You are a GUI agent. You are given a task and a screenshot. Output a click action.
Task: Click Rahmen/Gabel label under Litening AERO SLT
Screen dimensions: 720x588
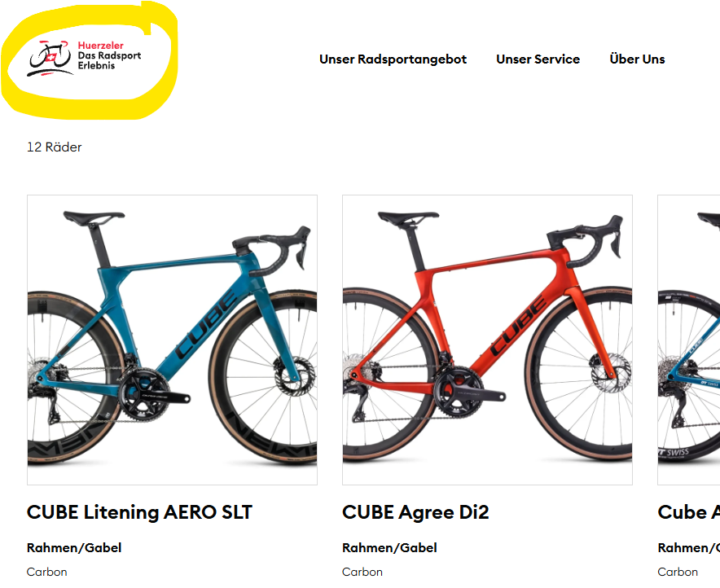coord(74,547)
